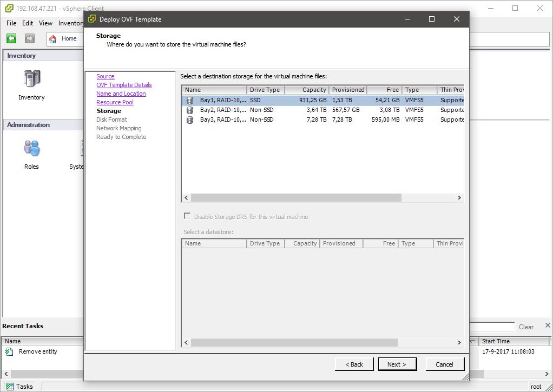The height and width of the screenshot is (392, 553).
Task: Open the Inventory icon in sidebar
Action: [31, 78]
